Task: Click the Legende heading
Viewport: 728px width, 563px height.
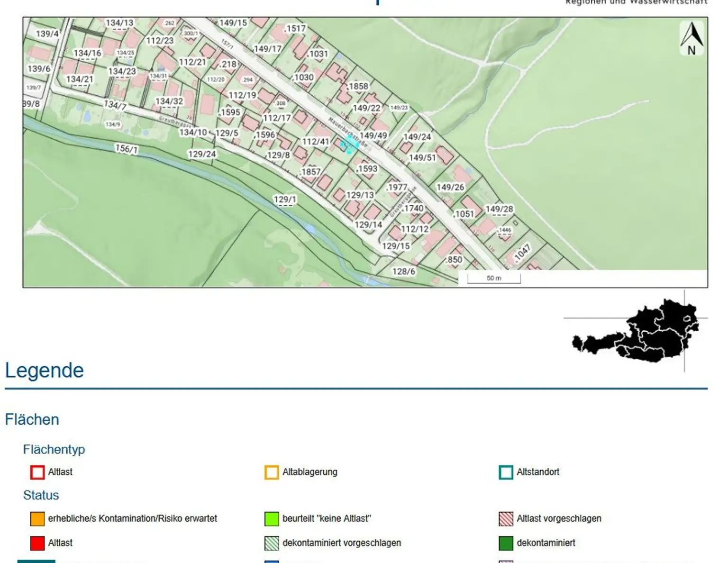Action: (x=45, y=371)
